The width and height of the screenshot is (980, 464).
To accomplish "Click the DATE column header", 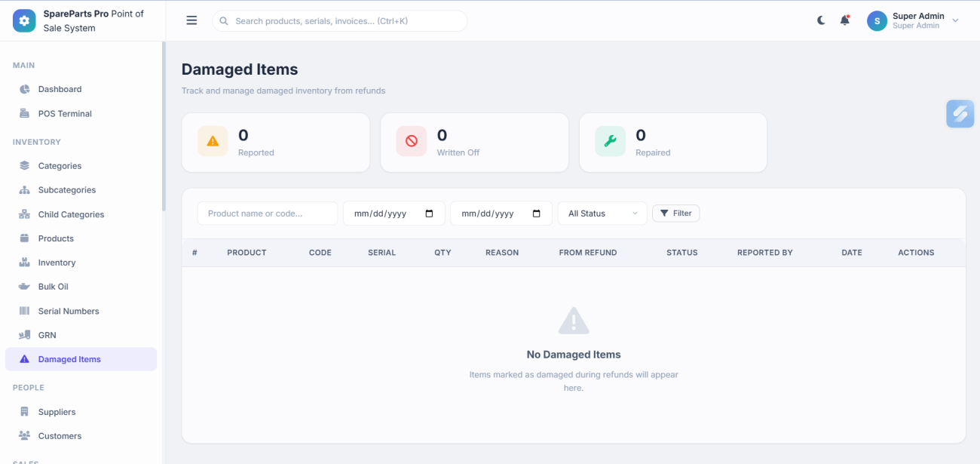I will pos(852,253).
